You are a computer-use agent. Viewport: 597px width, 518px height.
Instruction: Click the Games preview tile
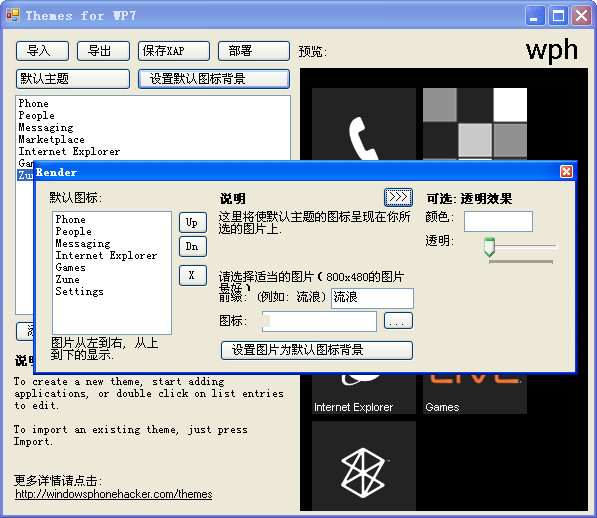click(x=475, y=394)
